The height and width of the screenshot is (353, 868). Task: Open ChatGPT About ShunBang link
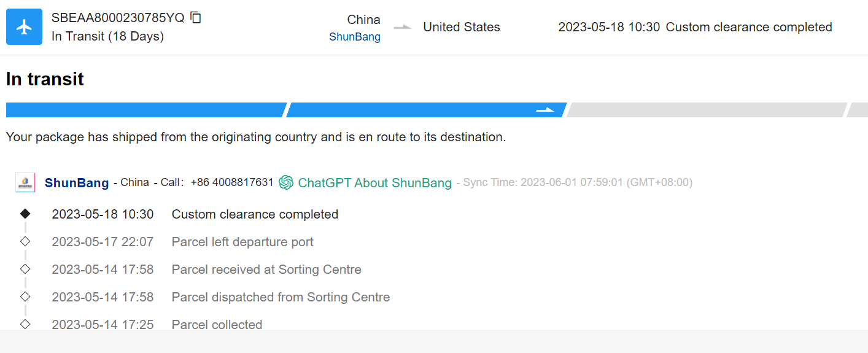[374, 183]
